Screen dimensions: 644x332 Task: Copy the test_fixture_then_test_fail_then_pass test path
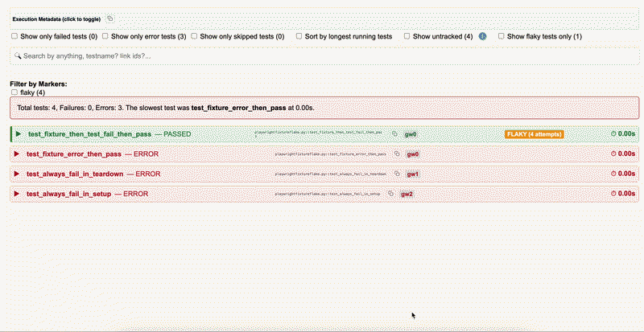(x=394, y=134)
